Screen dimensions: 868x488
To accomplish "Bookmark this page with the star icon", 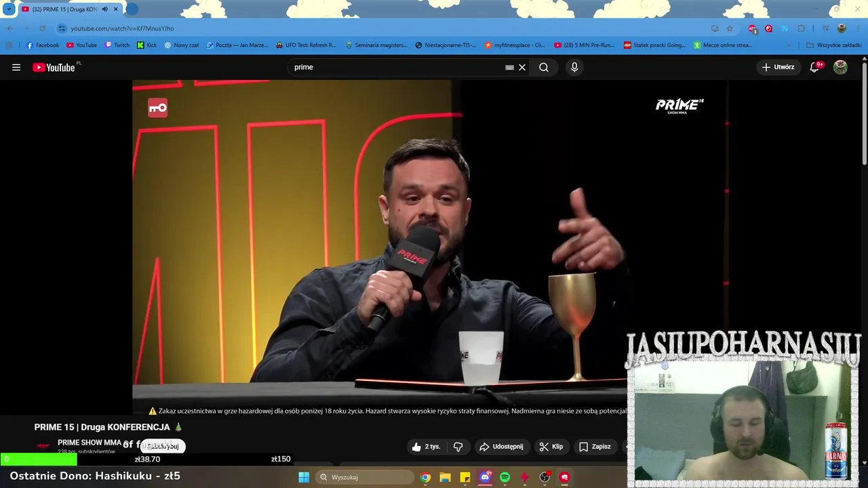I will 730,28.
